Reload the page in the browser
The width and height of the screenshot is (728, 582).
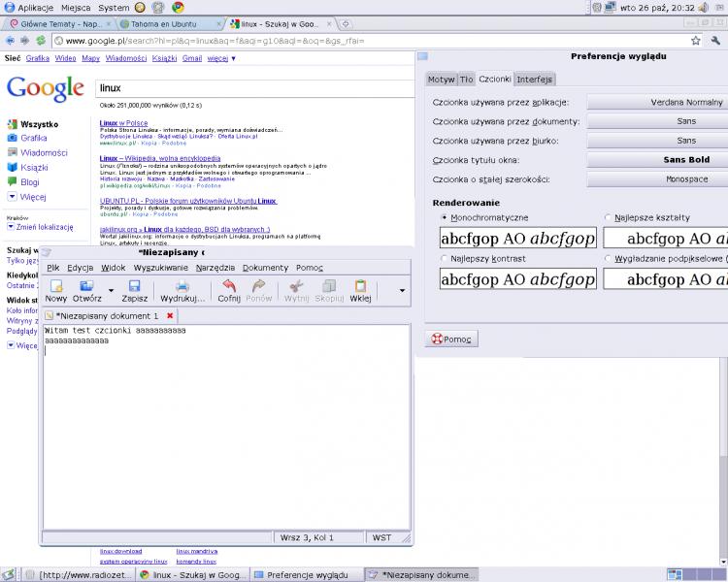pos(40,41)
